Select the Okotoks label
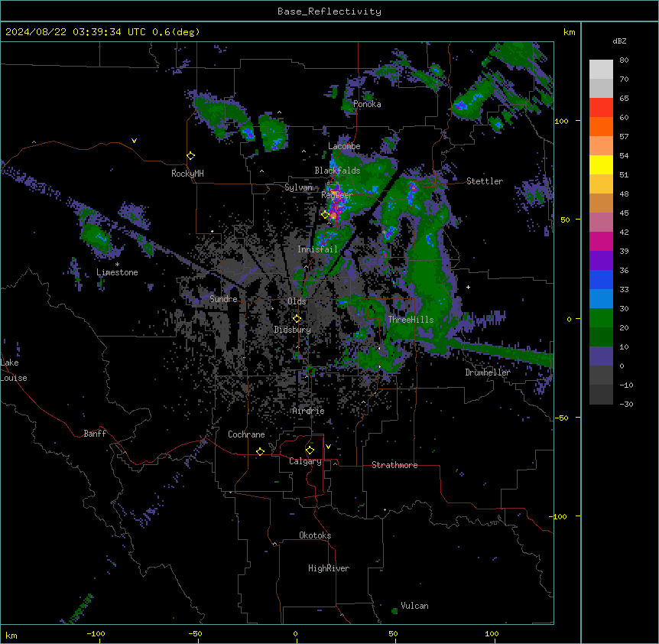This screenshot has height=644, width=659. (315, 535)
